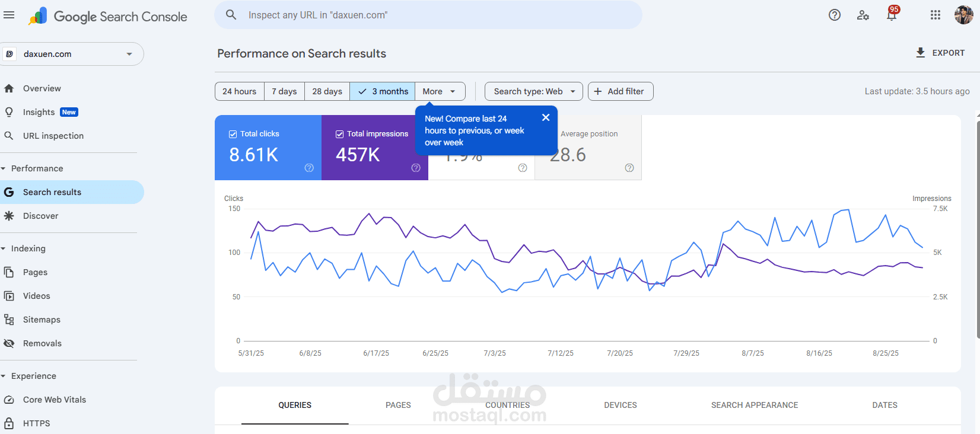The image size is (980, 434).
Task: Click the Core Web Vitals gauge icon
Action: tap(9, 400)
